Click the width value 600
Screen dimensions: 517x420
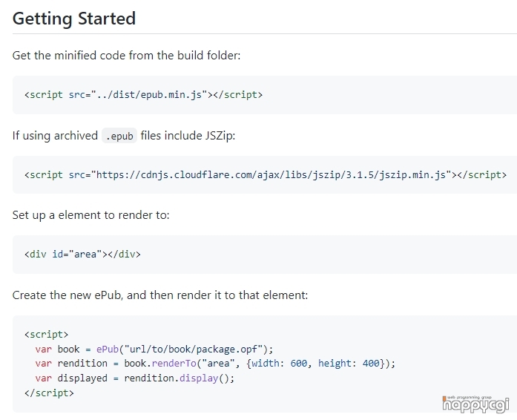point(299,364)
